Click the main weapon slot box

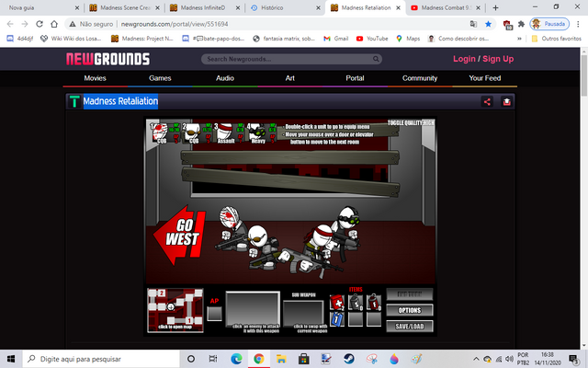[x=253, y=308]
